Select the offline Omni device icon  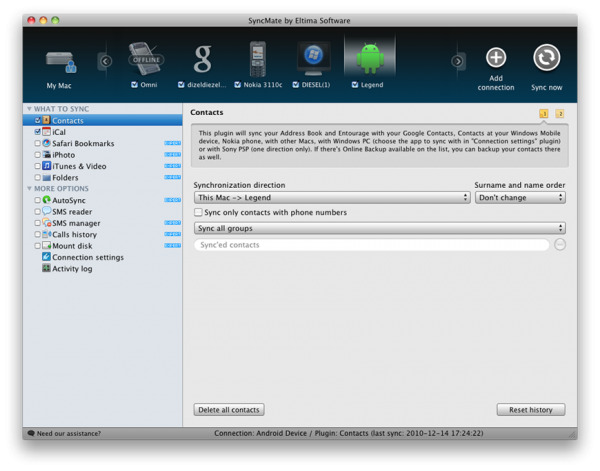pos(146,59)
